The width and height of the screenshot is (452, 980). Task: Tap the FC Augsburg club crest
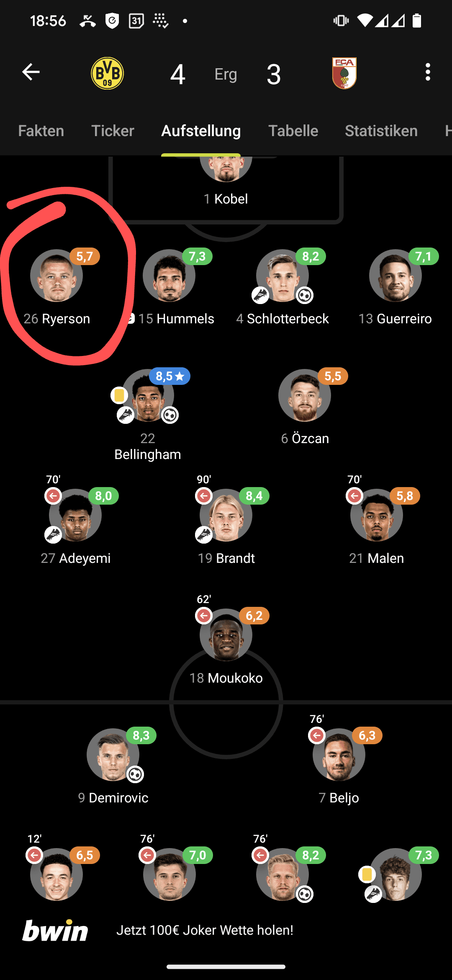344,73
